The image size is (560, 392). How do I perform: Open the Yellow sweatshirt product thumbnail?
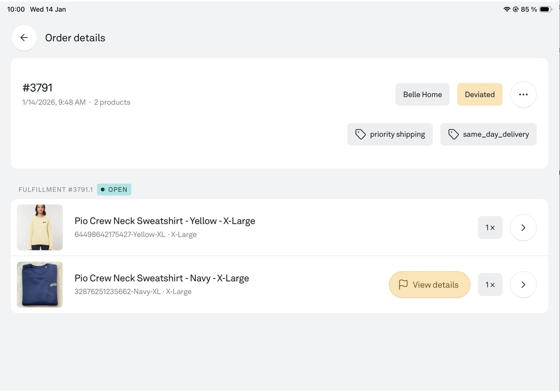(x=40, y=227)
